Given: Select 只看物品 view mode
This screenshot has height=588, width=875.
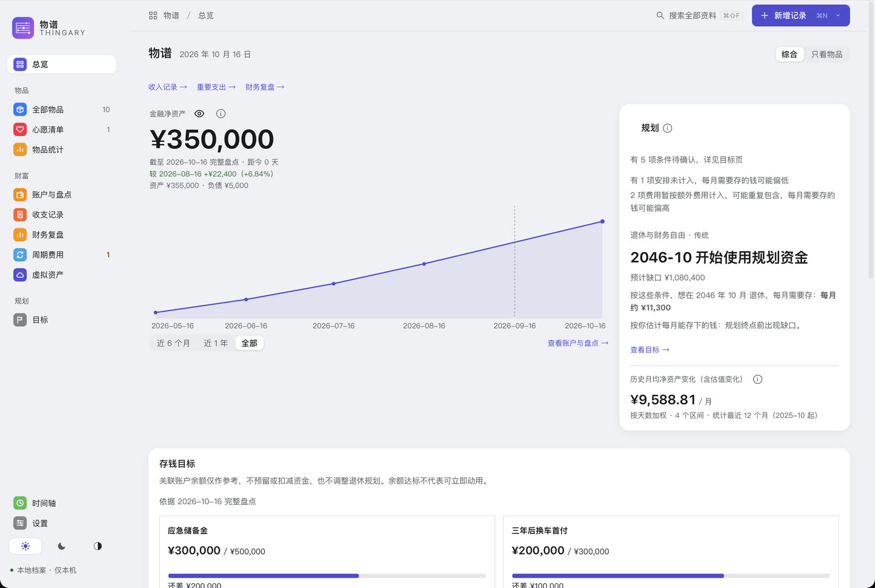Looking at the screenshot, I should (827, 55).
